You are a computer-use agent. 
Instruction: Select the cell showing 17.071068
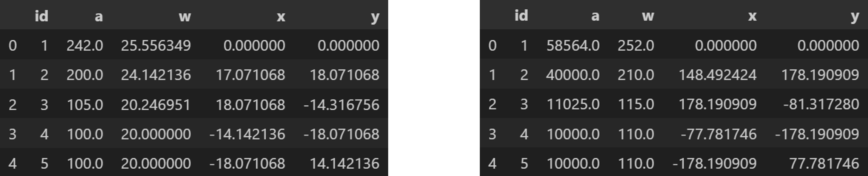tap(250, 75)
